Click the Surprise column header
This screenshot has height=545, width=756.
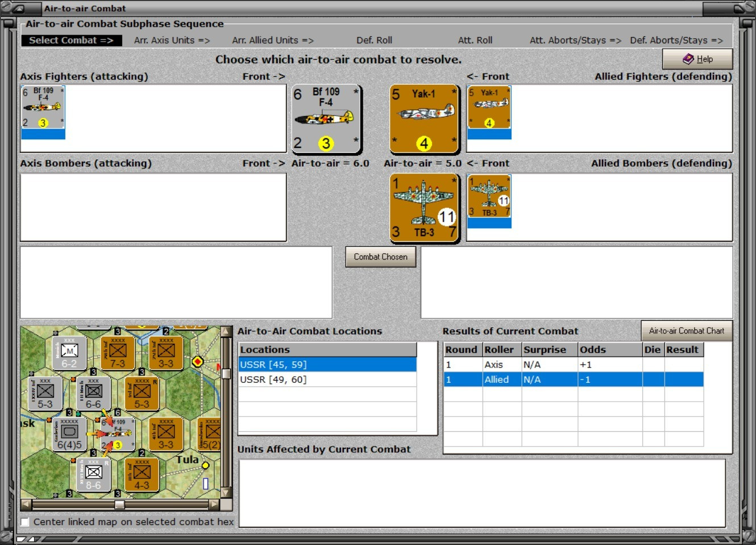pyautogui.click(x=550, y=349)
